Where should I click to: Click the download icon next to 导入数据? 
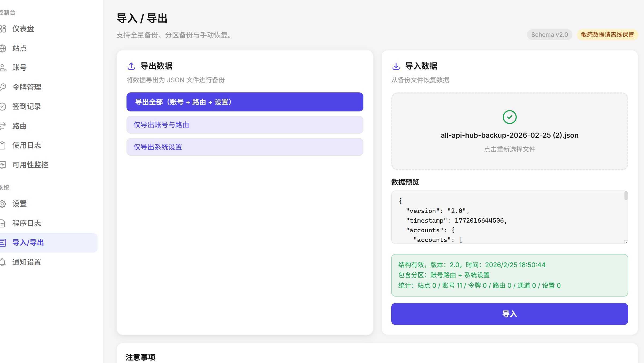[396, 66]
